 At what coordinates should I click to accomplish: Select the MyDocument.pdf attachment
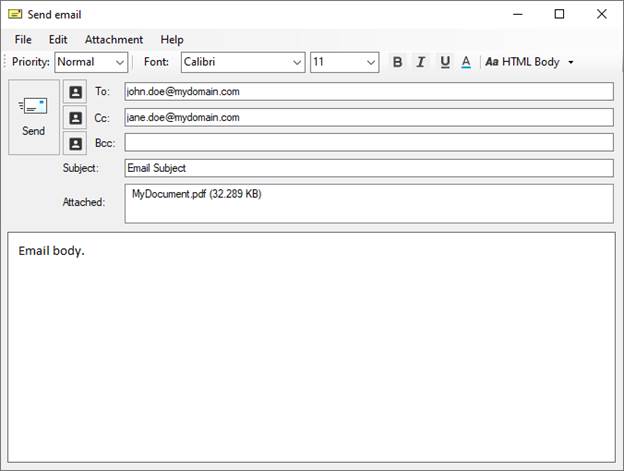coord(196,194)
